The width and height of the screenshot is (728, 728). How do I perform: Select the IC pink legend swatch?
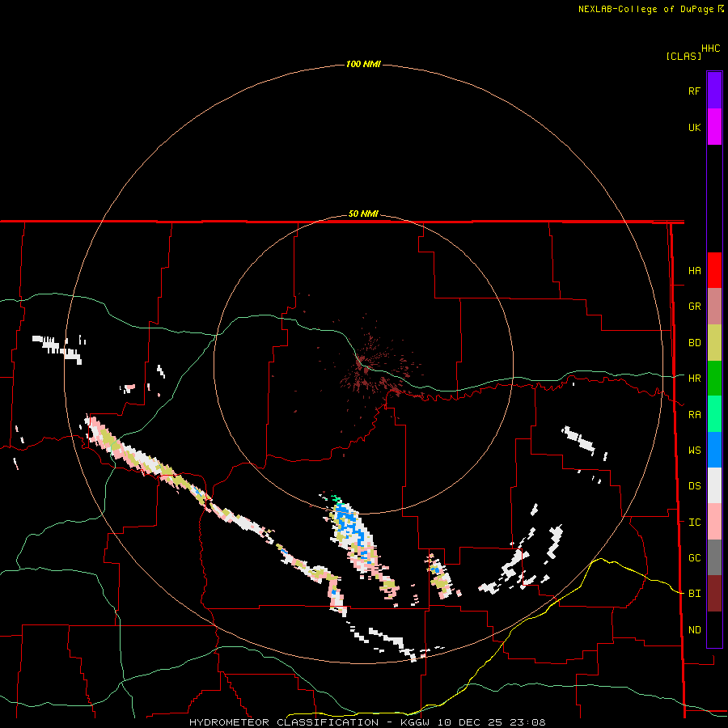pos(714,522)
